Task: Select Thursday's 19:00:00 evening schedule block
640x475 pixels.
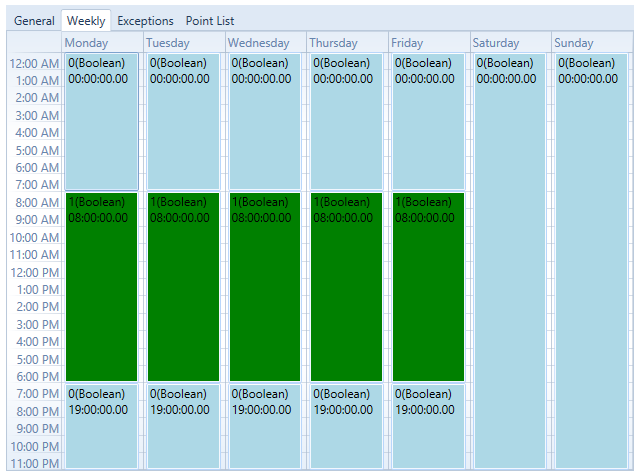Action: [347, 427]
